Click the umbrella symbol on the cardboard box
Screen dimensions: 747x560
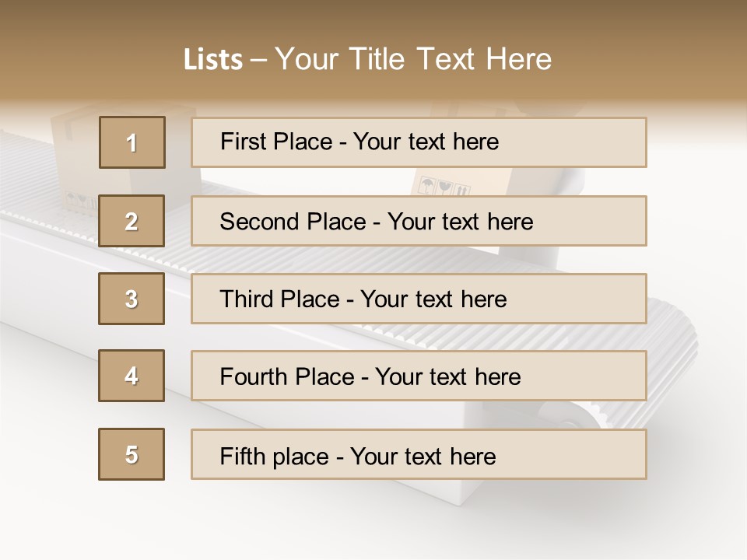pyautogui.click(x=426, y=186)
